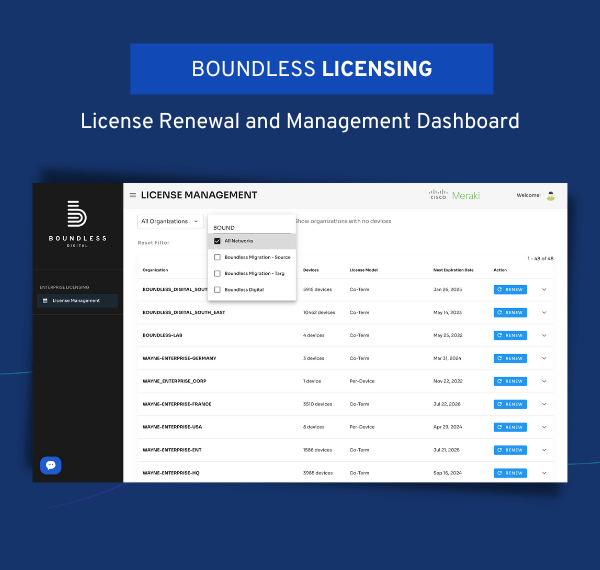Click the network search field containing BOUND
Viewport: 600px width, 570px height.
[x=252, y=228]
